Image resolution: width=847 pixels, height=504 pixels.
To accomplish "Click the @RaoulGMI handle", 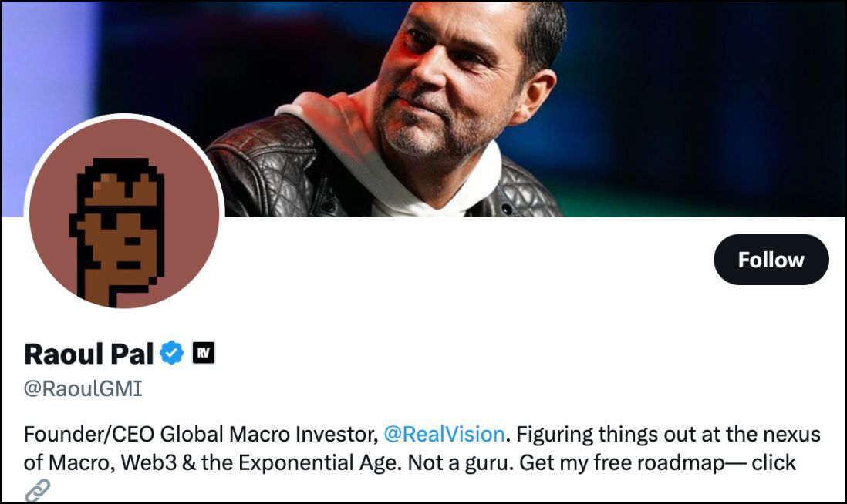I will (83, 388).
